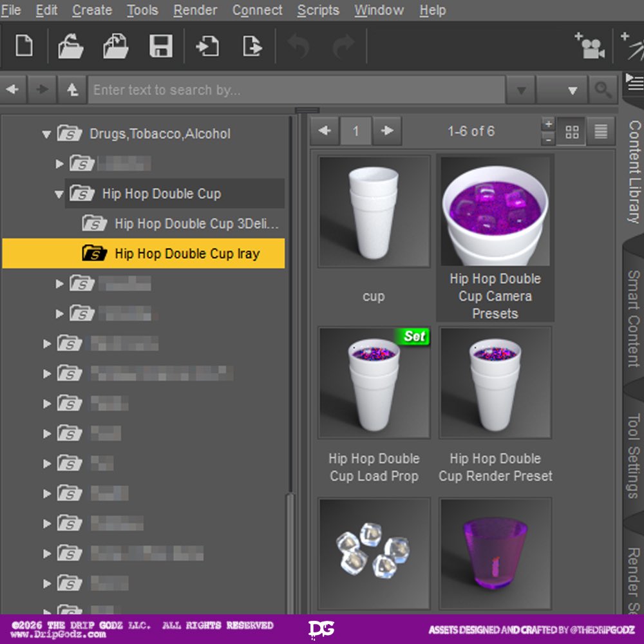Select the Hip Hop Double Cup folder
Image resolution: width=644 pixels, height=644 pixels.
(175, 193)
